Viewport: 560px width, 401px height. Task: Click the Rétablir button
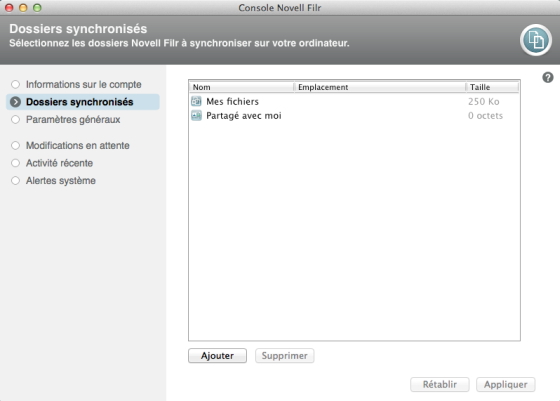tap(440, 385)
